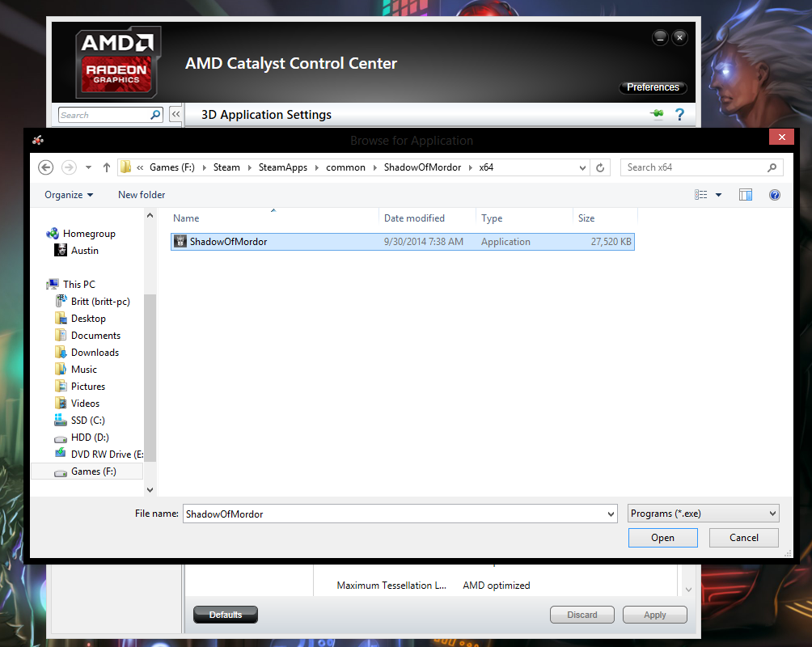Open the Programs (*.exe) filter dropdown
This screenshot has height=647, width=812.
click(704, 514)
